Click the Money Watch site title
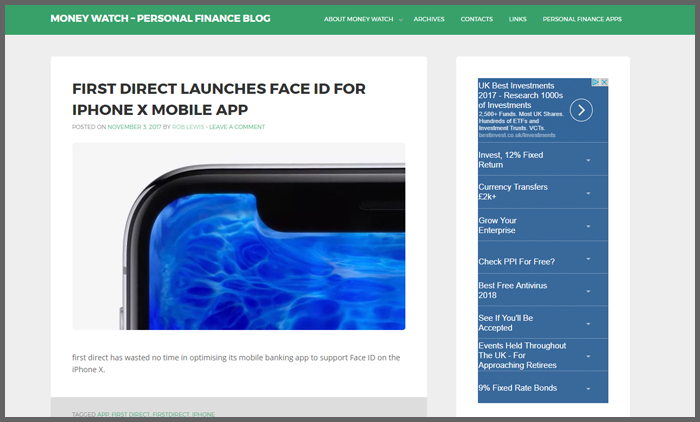 pos(160,18)
